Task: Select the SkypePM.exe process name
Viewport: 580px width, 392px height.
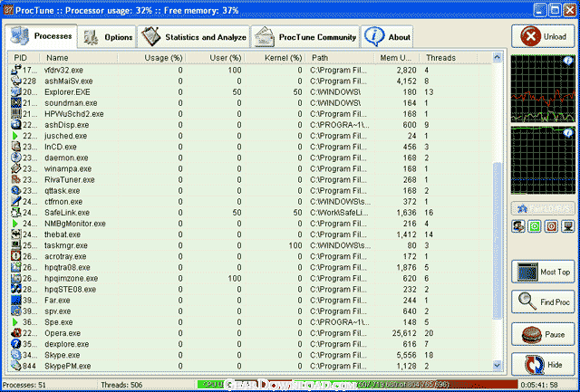Action: 68,366
